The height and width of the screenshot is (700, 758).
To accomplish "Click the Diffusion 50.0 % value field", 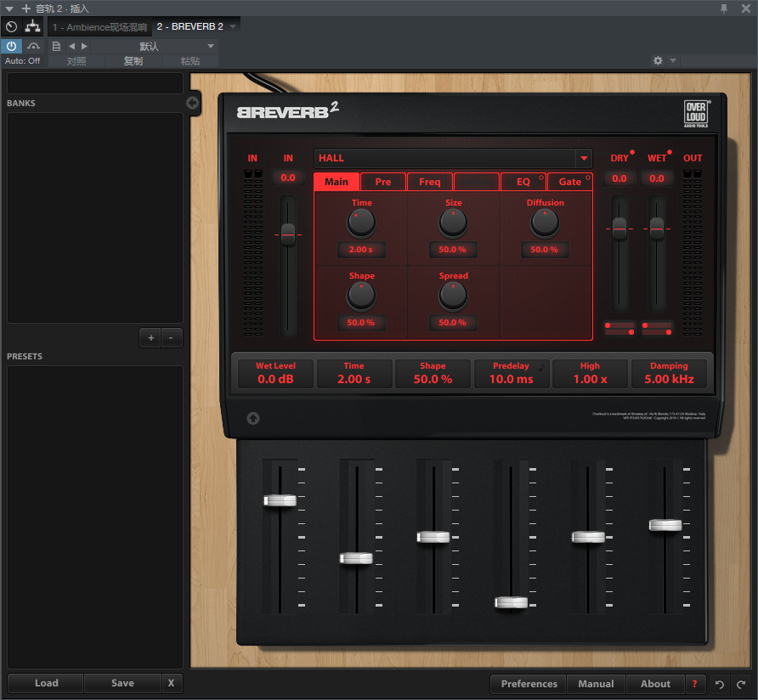I will pyautogui.click(x=545, y=250).
